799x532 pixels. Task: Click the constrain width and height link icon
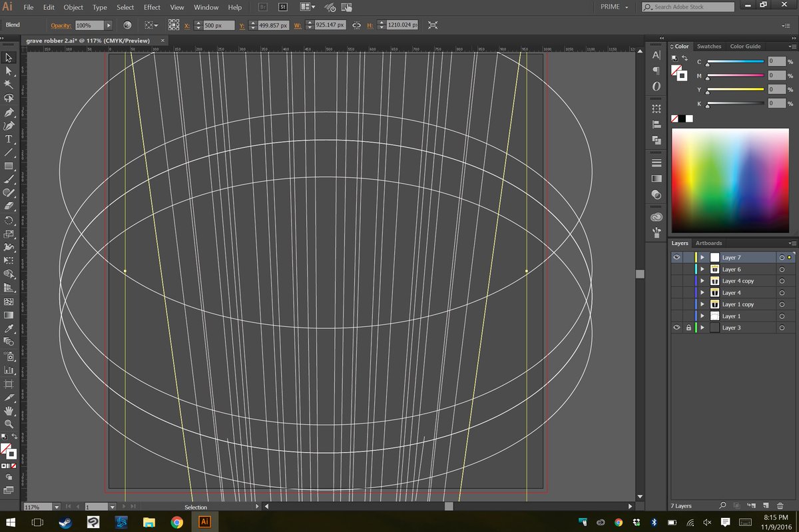[356, 25]
